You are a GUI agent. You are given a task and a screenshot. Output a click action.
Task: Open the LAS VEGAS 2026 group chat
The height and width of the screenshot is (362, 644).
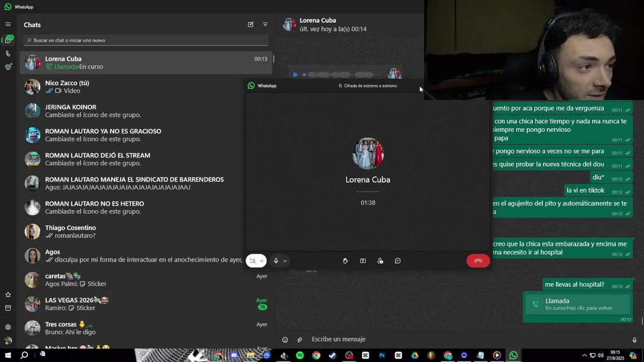(x=146, y=304)
